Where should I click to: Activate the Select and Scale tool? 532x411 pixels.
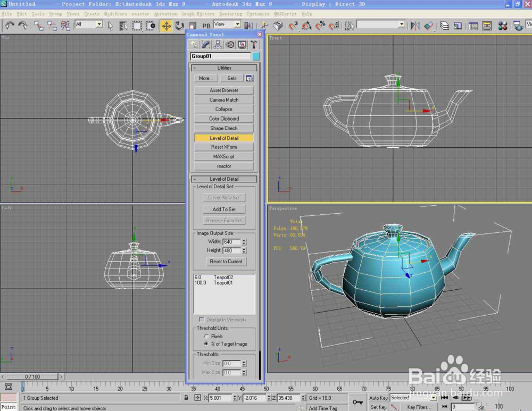193,26
